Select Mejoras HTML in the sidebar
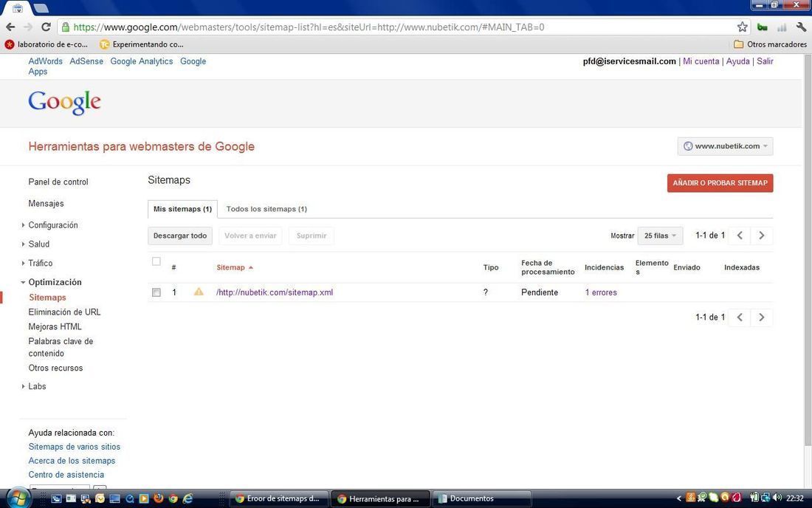The height and width of the screenshot is (508, 812). point(55,326)
